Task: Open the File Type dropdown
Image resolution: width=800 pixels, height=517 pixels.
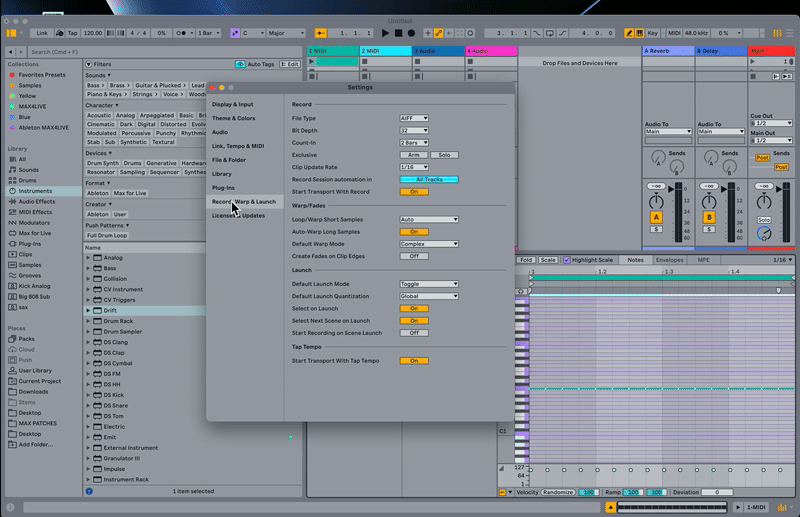Action: coord(413,118)
